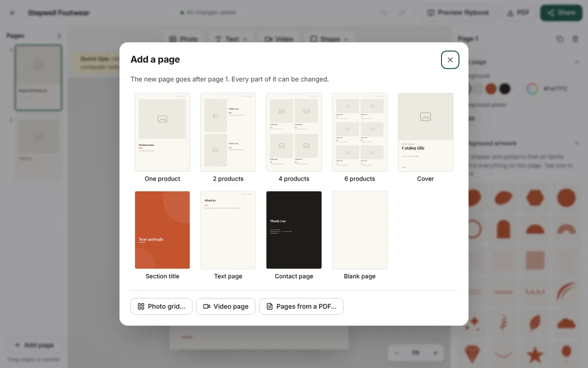Choose the 6 products page layout
This screenshot has width=588, height=368.
(x=360, y=132)
